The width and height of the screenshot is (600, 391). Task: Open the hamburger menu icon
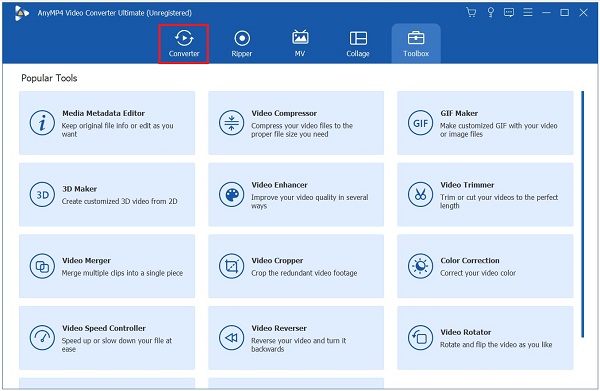528,13
